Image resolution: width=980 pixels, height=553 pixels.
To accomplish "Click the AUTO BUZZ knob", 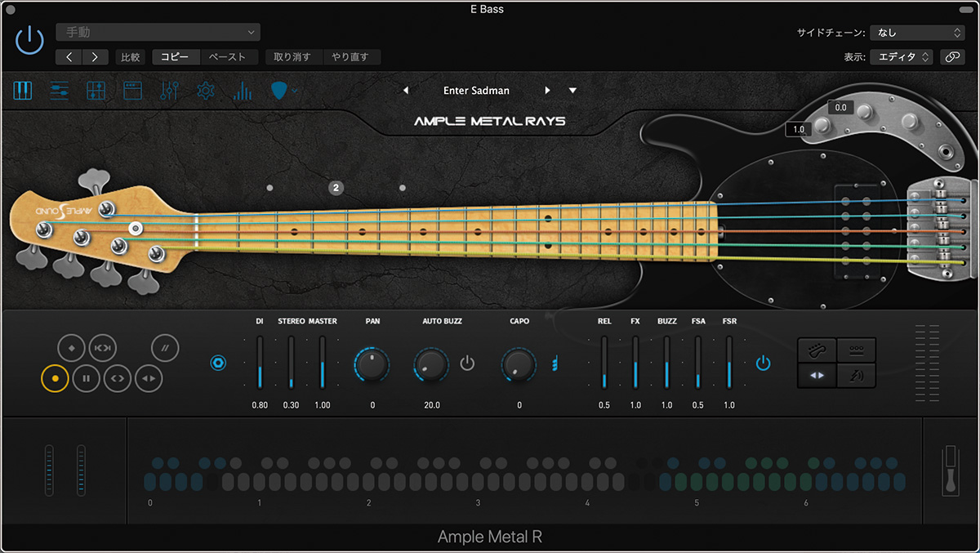I will pyautogui.click(x=432, y=363).
